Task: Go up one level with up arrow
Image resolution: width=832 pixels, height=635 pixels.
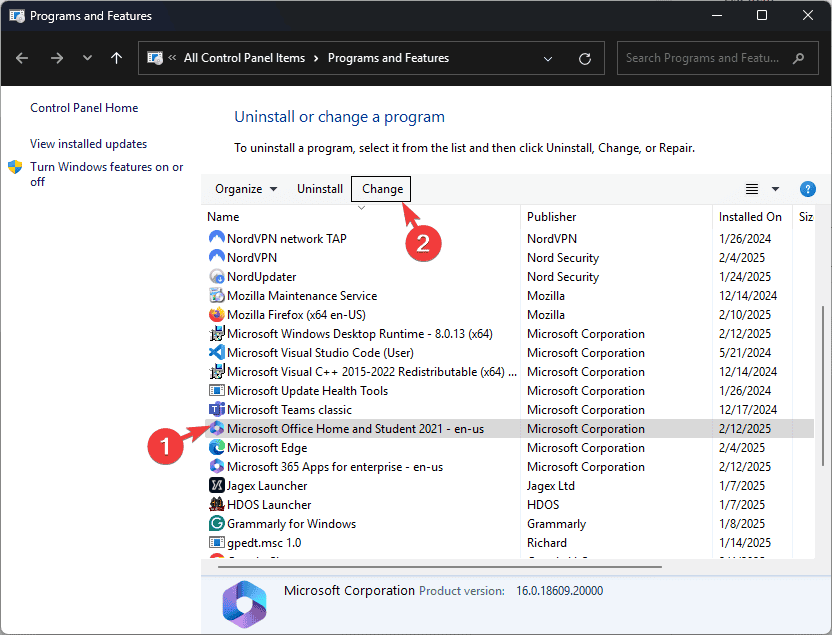Action: pyautogui.click(x=116, y=58)
